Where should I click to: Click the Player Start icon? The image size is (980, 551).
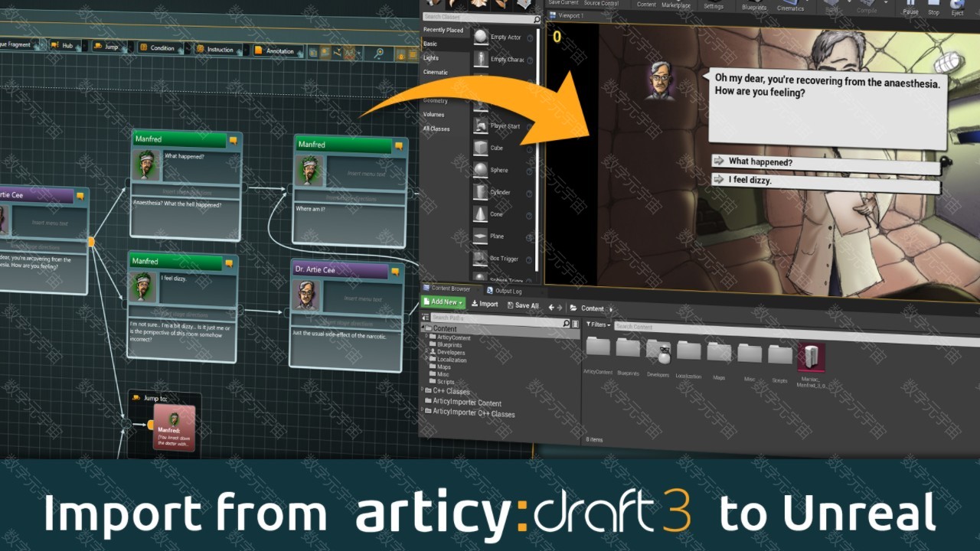coord(480,126)
